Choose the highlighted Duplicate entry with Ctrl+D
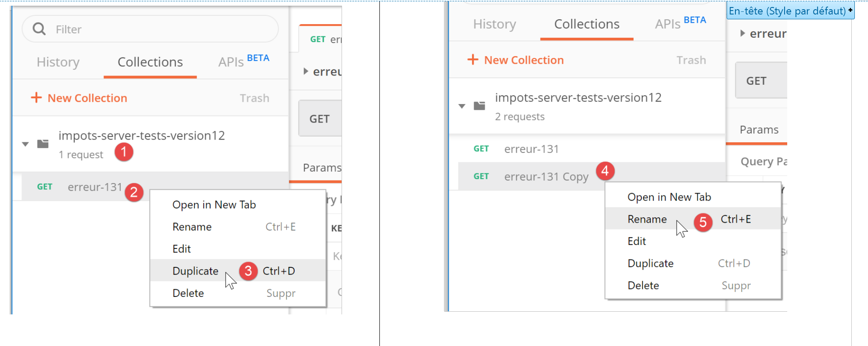The width and height of the screenshot is (868, 346). pos(195,271)
